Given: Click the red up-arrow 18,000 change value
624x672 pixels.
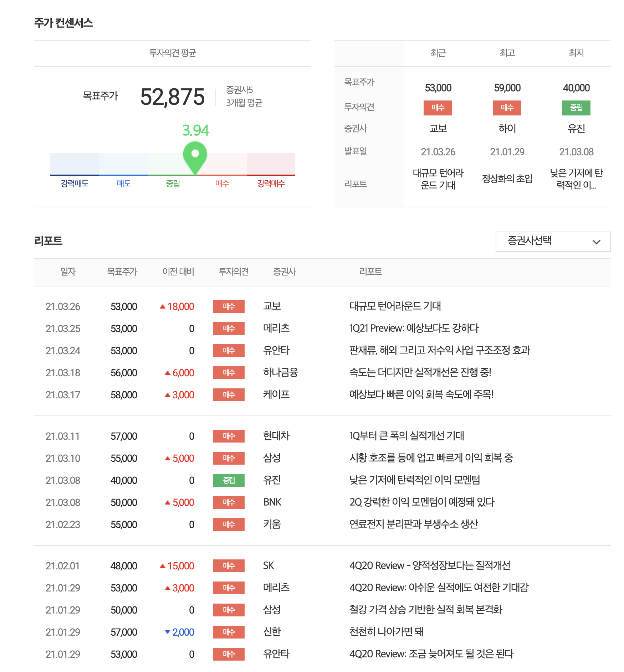Looking at the screenshot, I should 177,306.
